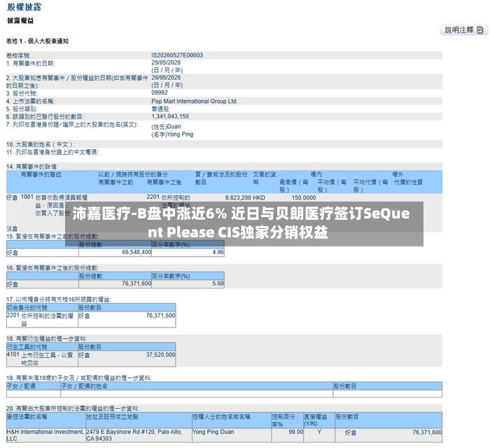The width and height of the screenshot is (490, 448).
Task: Click H&H International Investment, LLC entry
Action: [45, 435]
